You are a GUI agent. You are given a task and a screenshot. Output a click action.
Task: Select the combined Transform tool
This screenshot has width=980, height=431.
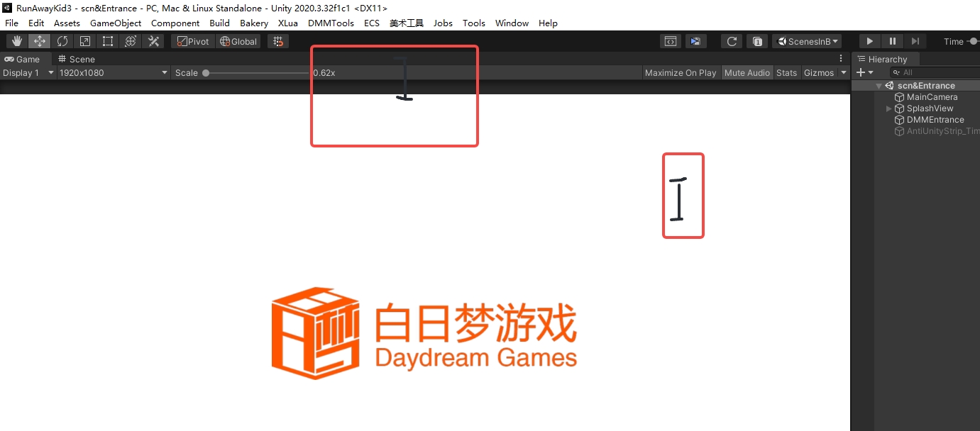pos(131,41)
